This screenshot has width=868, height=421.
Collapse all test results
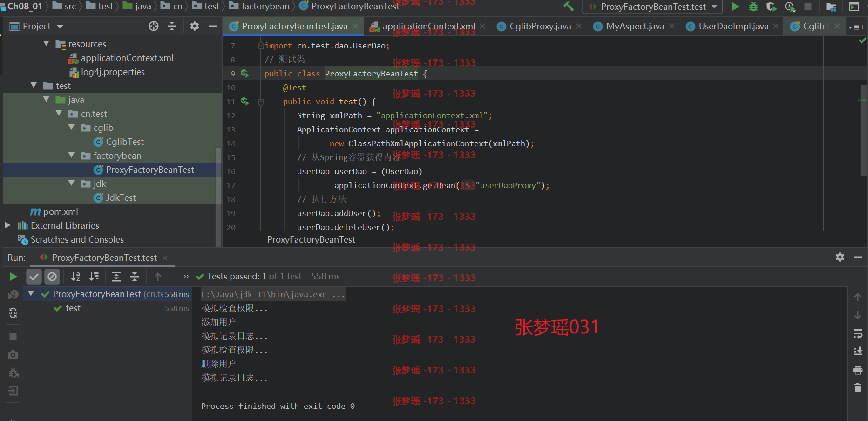coord(135,277)
